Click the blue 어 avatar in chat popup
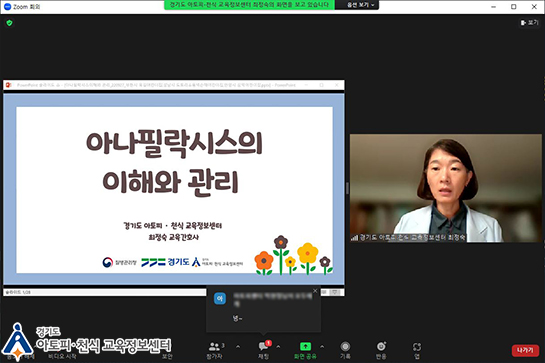The height and width of the screenshot is (363, 545). tap(220, 298)
